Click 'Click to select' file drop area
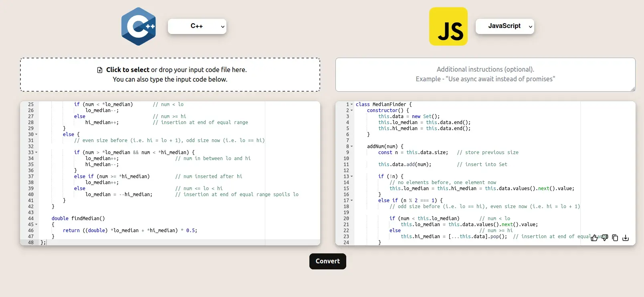 (170, 75)
